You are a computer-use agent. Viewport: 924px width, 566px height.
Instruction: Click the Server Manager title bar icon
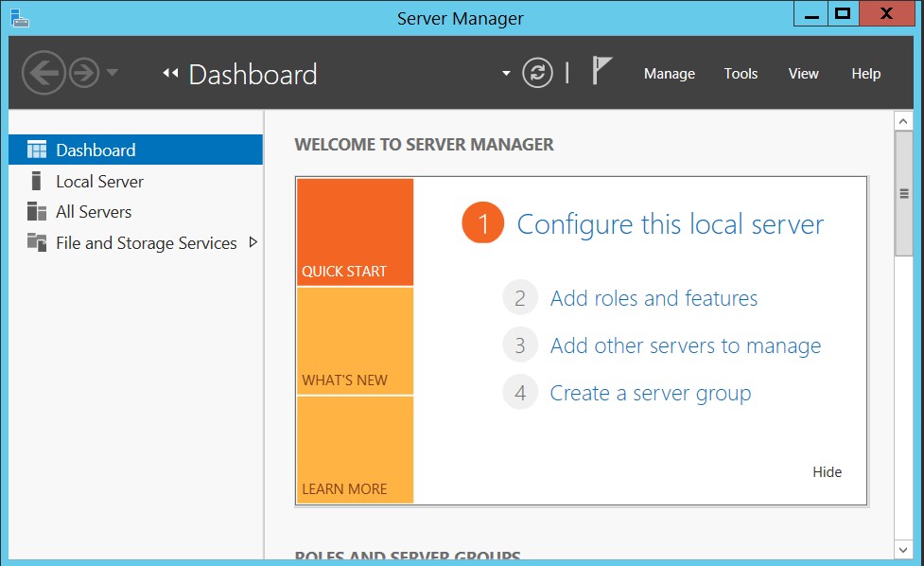(20, 18)
